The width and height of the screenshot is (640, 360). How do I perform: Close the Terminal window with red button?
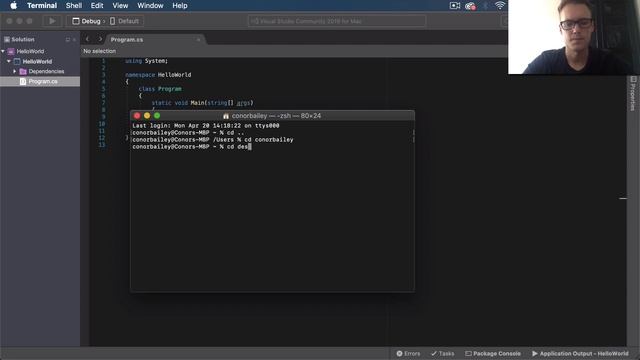[x=137, y=116]
